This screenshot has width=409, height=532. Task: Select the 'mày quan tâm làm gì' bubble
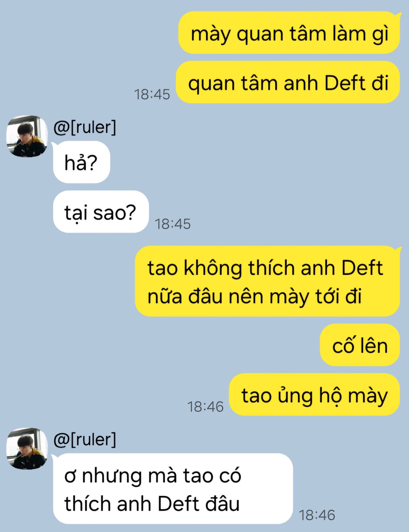coord(289,33)
